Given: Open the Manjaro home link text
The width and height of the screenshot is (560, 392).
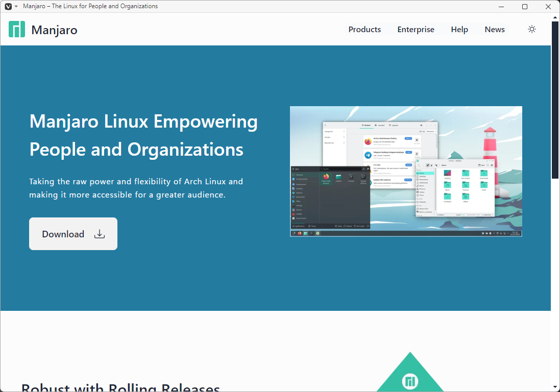Looking at the screenshot, I should (x=54, y=30).
